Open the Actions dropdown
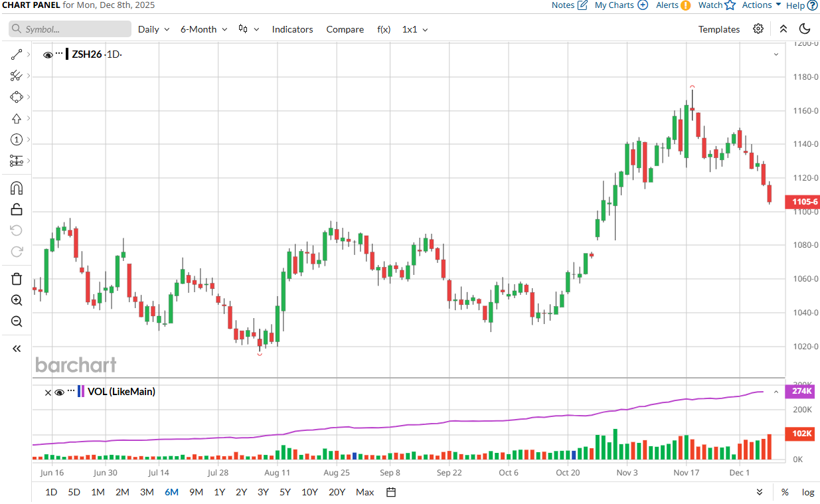This screenshot has width=820, height=504. click(x=762, y=5)
